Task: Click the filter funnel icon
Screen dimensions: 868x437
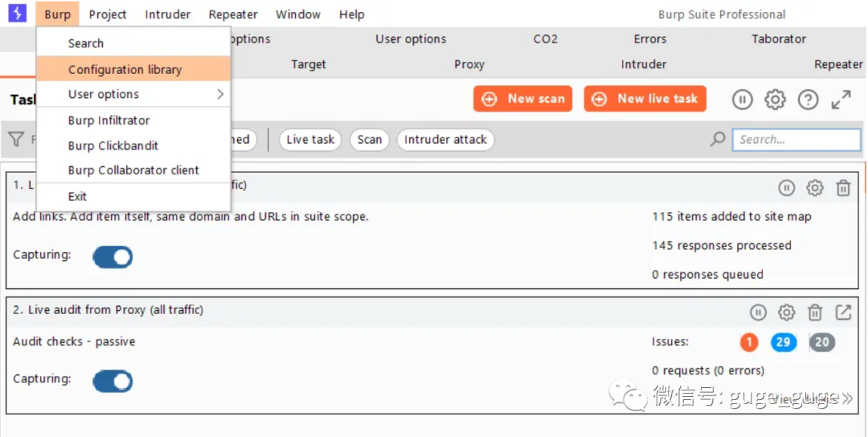Action: coord(16,140)
